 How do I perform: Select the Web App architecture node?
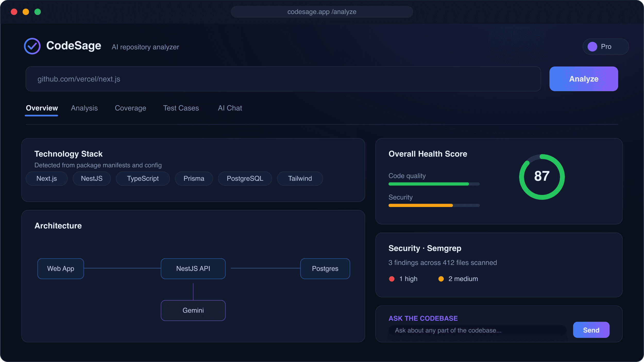tap(61, 269)
